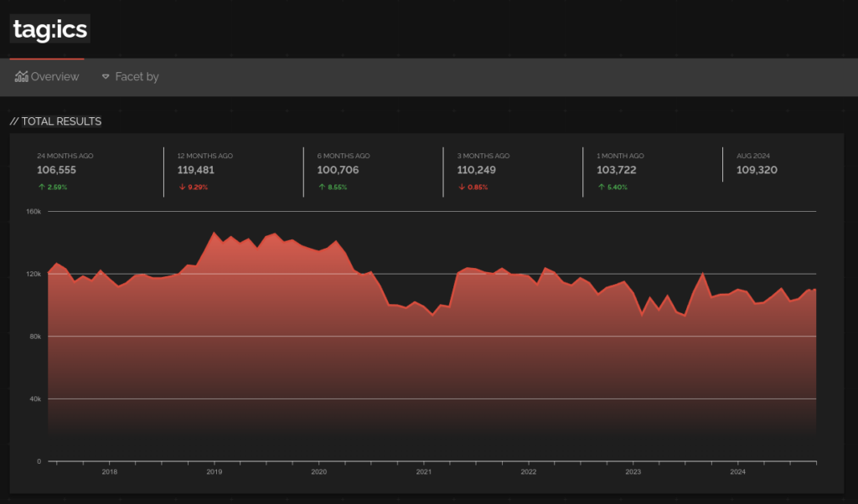Click the 2019 marker on the time axis
The height and width of the screenshot is (504, 858).
214,471
